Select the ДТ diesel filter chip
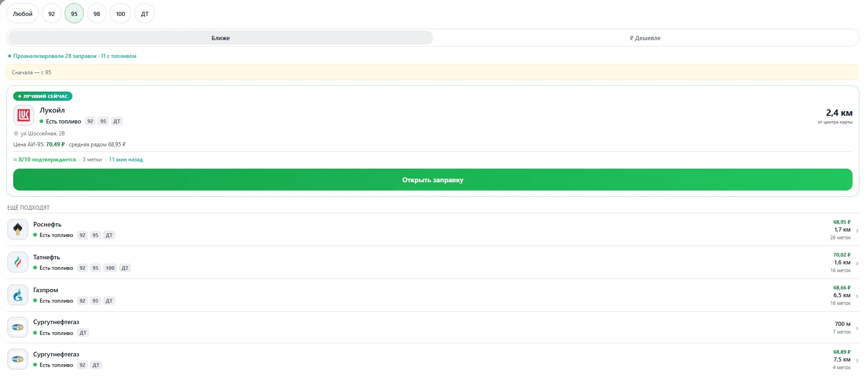The height and width of the screenshot is (376, 868). point(145,14)
